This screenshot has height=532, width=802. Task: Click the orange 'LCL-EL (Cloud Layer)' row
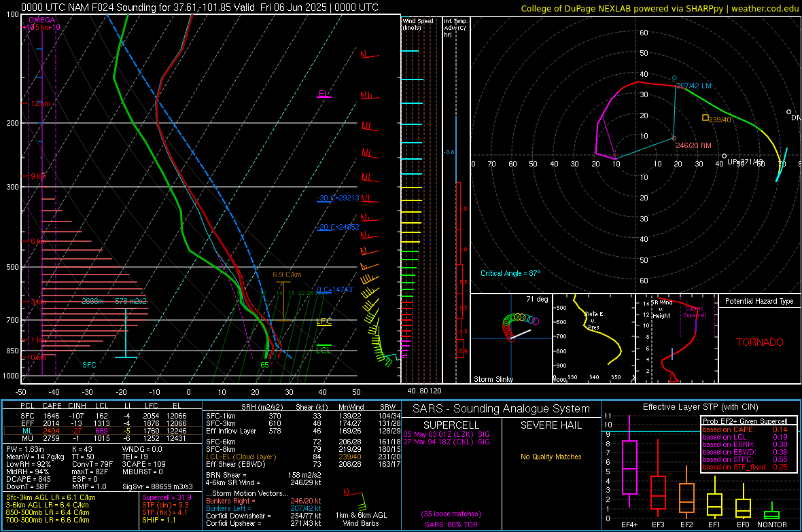click(x=303, y=457)
